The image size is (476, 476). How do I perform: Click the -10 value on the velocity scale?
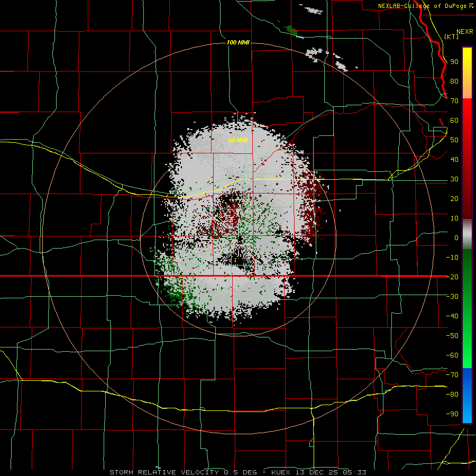[452, 258]
